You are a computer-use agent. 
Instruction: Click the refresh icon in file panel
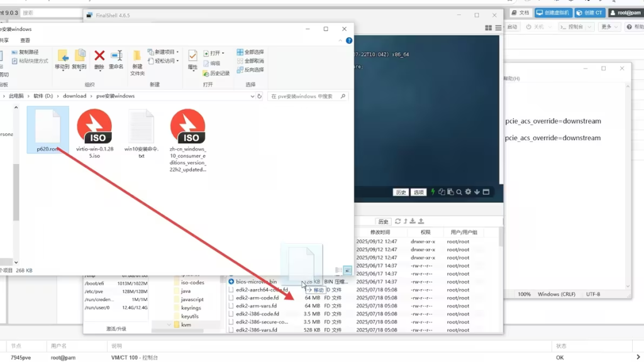(397, 221)
